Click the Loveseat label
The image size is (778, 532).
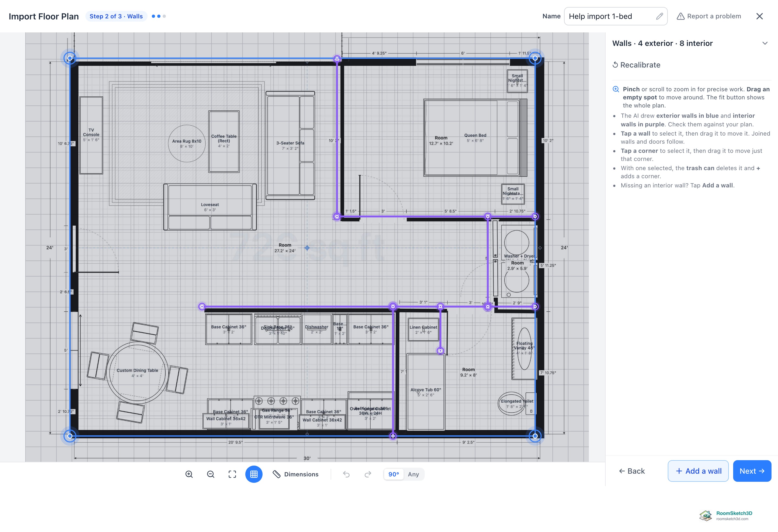210,204
